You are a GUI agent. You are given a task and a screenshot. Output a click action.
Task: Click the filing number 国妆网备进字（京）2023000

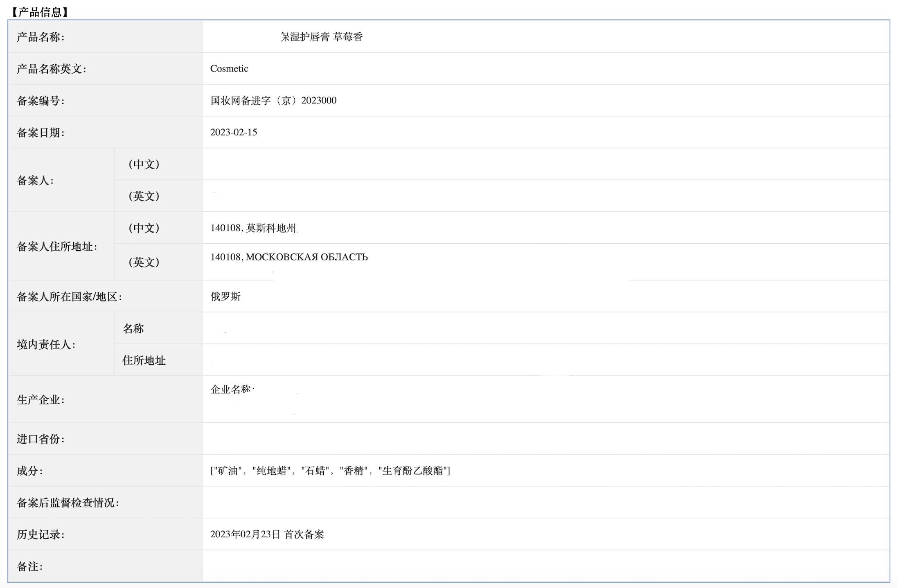[273, 100]
